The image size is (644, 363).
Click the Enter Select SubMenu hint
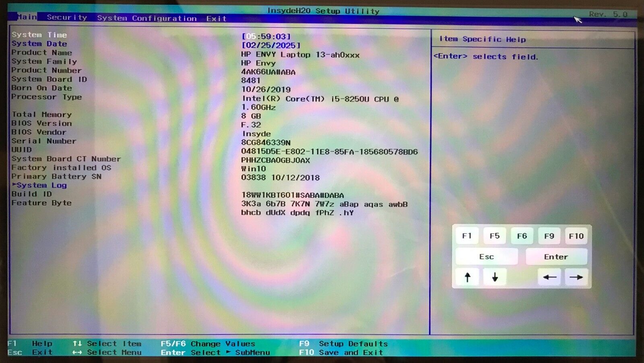click(x=215, y=353)
